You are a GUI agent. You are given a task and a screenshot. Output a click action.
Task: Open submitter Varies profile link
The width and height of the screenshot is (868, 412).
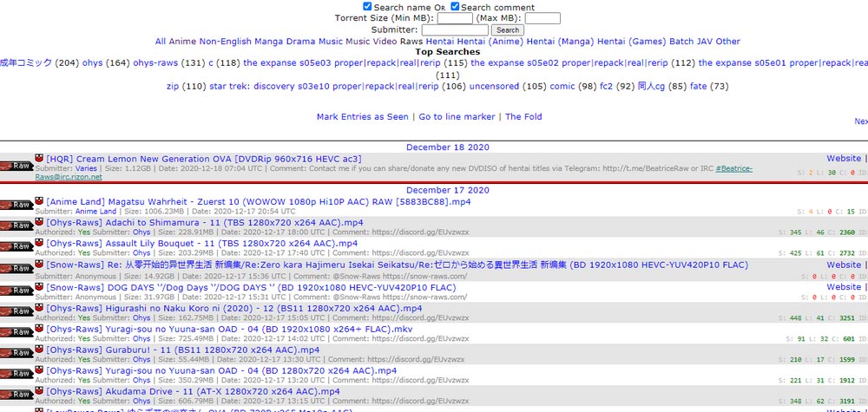tap(86, 168)
